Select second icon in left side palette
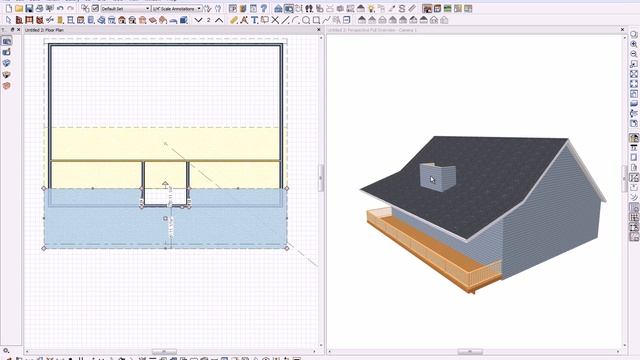The image size is (640, 360). [x=7, y=52]
